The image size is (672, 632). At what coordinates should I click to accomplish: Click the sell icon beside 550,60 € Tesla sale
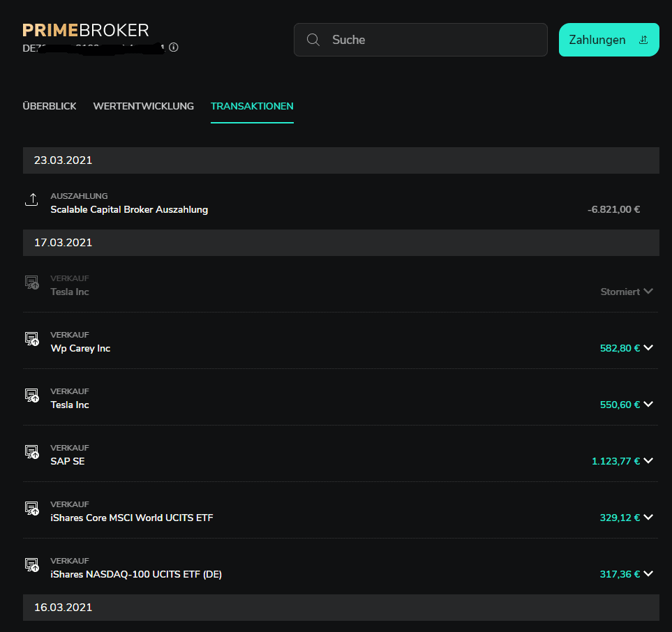coord(31,396)
